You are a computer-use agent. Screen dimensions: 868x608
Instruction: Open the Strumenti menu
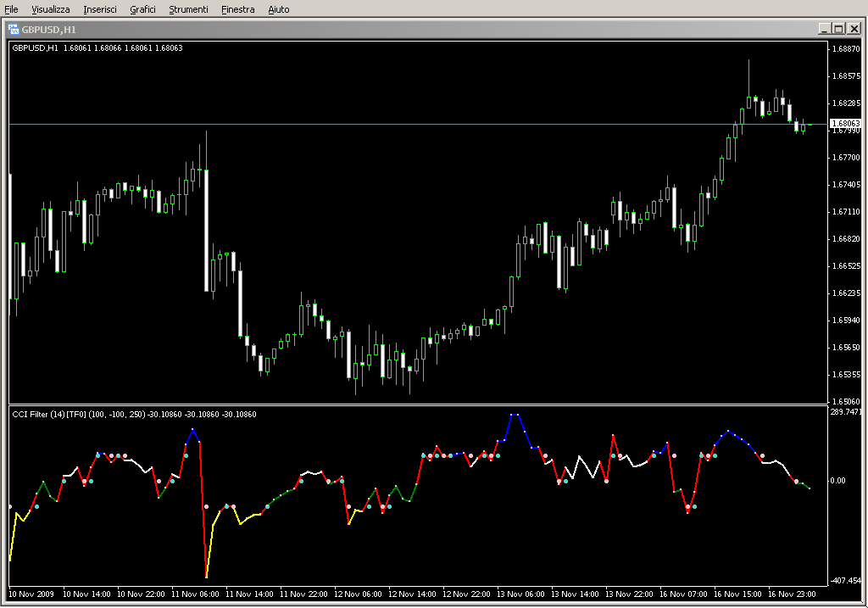[x=188, y=9]
